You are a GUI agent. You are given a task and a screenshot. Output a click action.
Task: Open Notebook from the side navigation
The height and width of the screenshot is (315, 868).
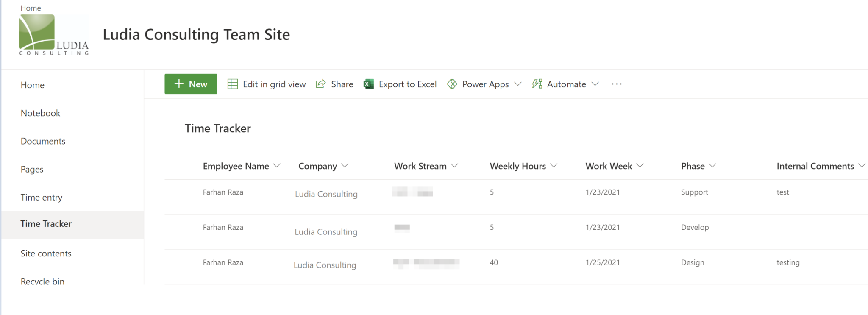coord(40,113)
